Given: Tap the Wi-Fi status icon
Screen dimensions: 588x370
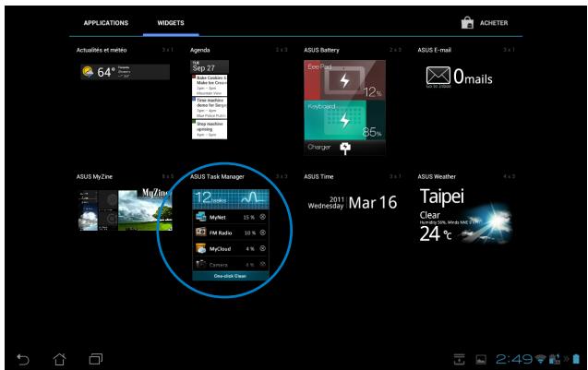Looking at the screenshot, I should (x=540, y=359).
